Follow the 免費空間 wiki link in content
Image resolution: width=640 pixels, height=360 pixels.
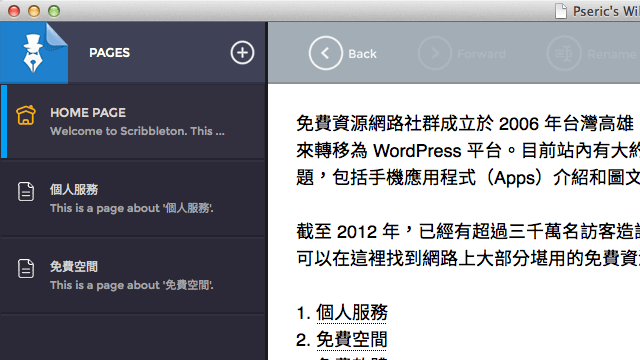coord(351,340)
